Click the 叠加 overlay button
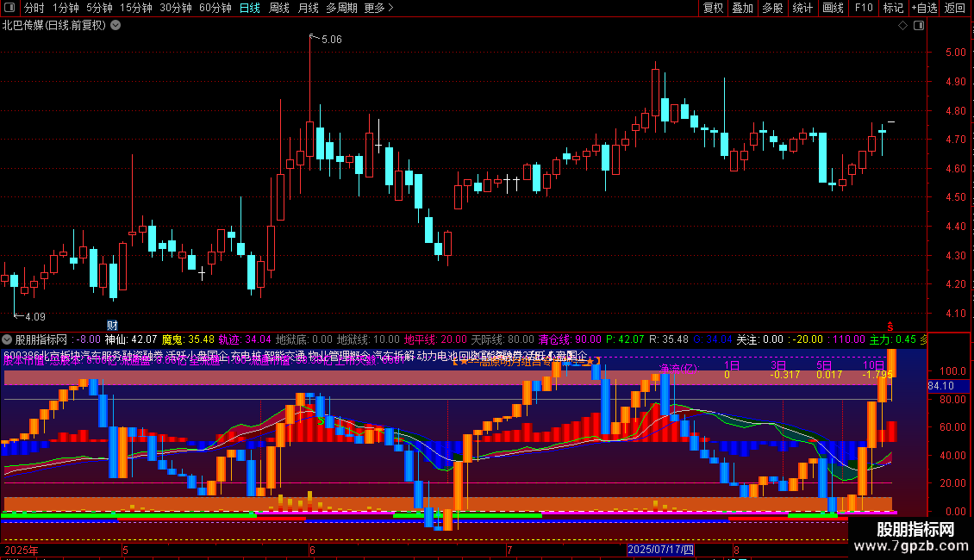Screen dimensions: 974x560 point(742,8)
